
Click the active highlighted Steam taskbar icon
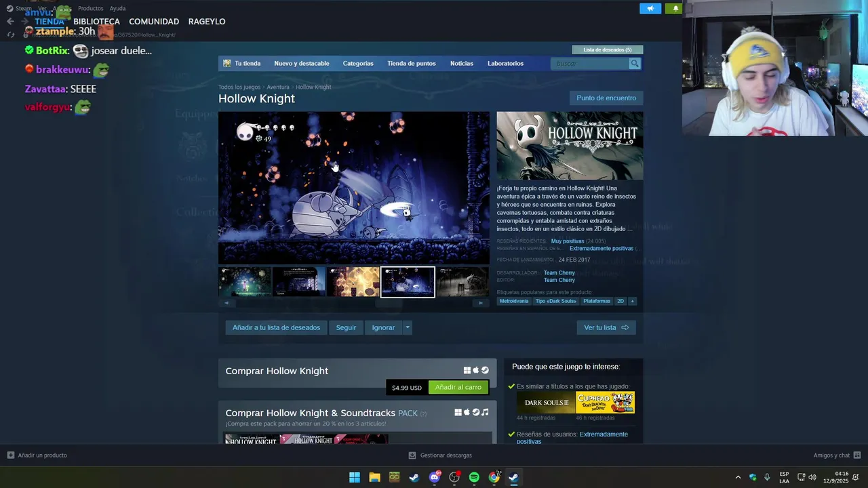tap(514, 477)
